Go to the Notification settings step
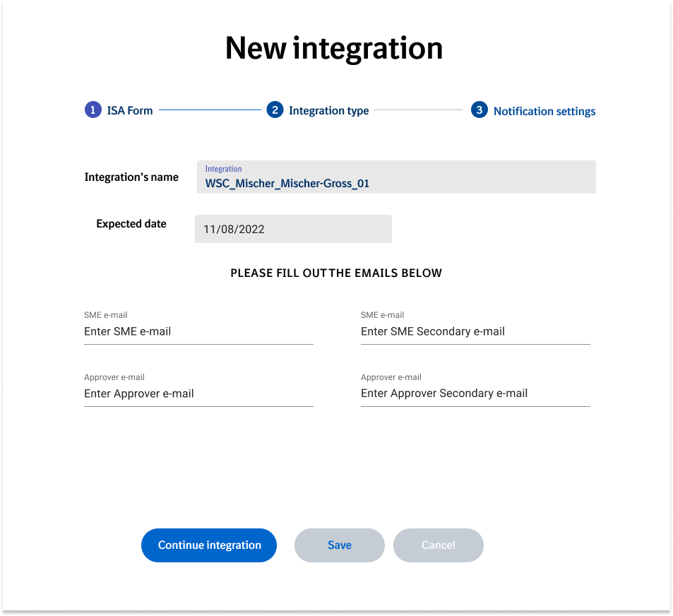673x616 pixels. tap(544, 111)
